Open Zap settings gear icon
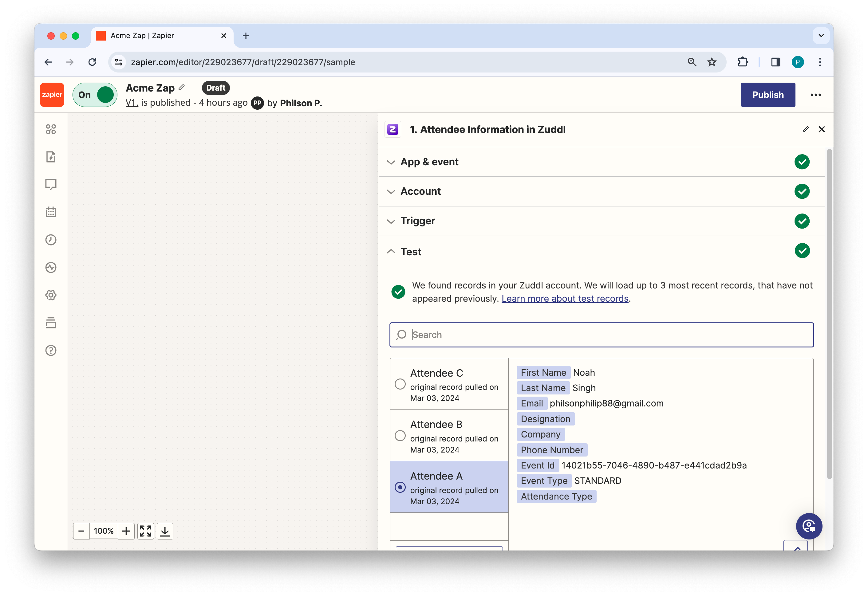The height and width of the screenshot is (596, 868). pyautogui.click(x=51, y=295)
